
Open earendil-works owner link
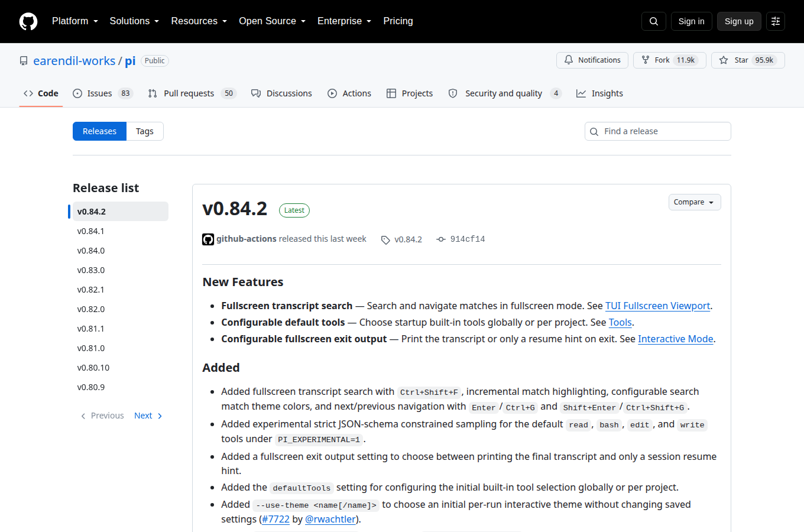click(x=74, y=61)
